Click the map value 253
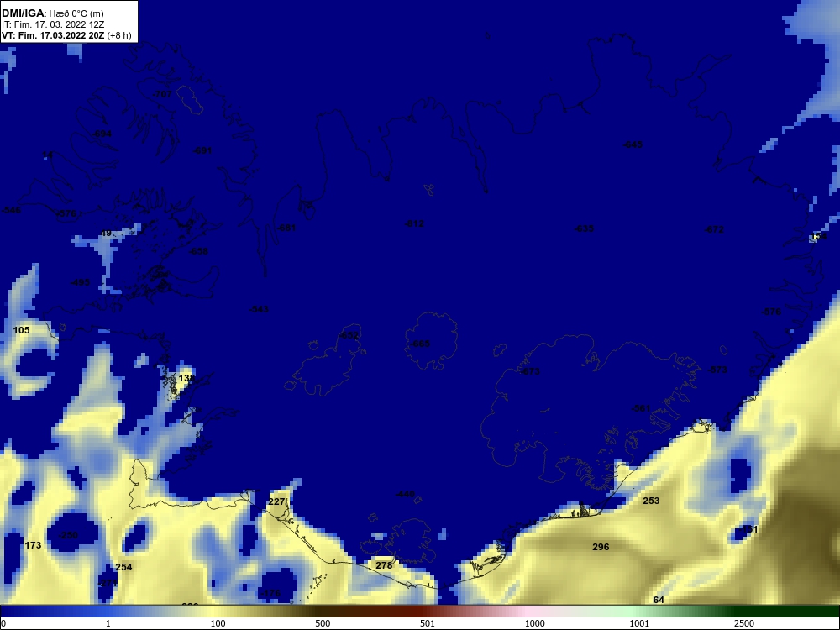Screen dimensions: 840x630 [651, 501]
